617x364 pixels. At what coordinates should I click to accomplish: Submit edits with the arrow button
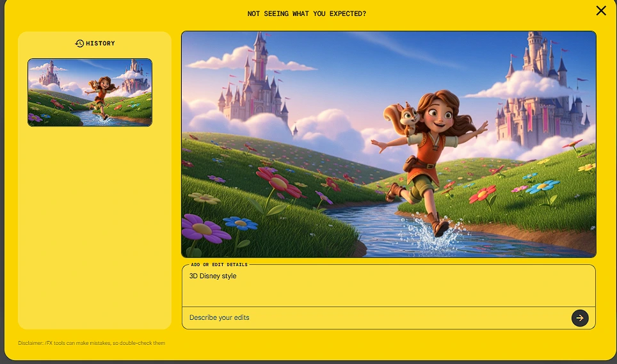point(579,318)
